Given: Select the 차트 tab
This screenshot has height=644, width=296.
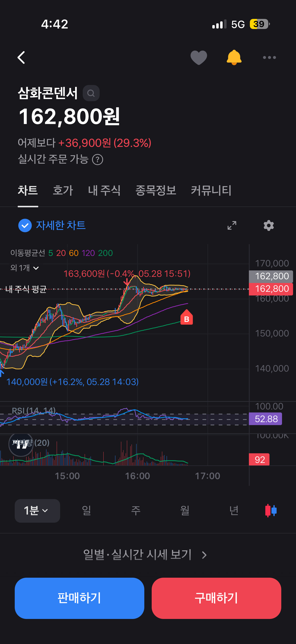Looking at the screenshot, I should click(28, 191).
